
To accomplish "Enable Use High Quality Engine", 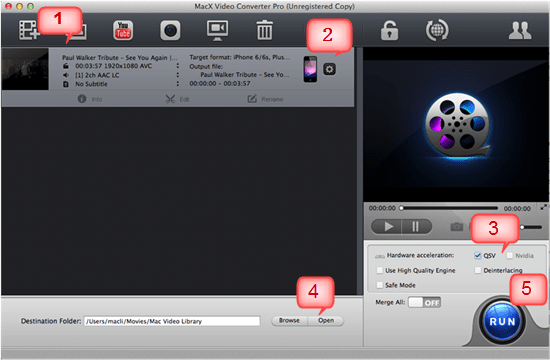I will tap(380, 270).
